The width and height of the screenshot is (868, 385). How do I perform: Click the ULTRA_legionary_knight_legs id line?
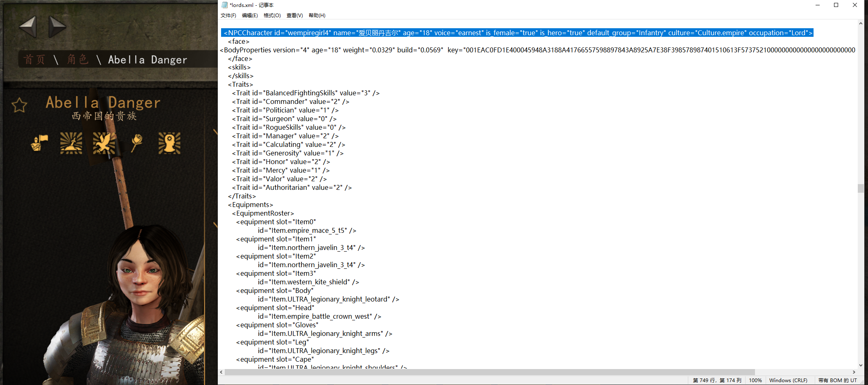click(x=323, y=351)
